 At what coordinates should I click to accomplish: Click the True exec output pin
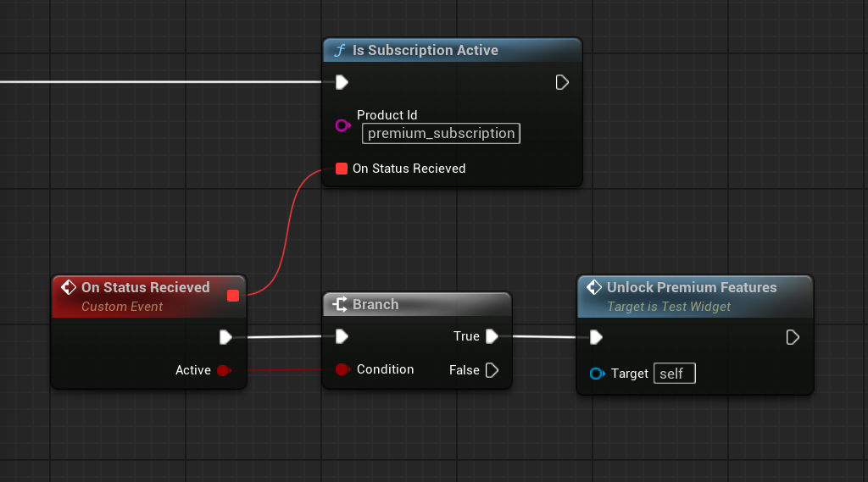492,336
